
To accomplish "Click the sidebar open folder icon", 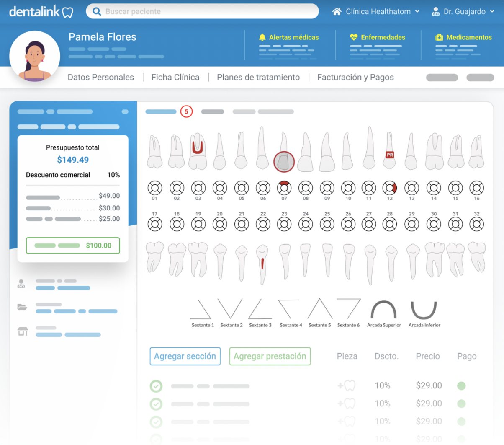I will [x=22, y=307].
